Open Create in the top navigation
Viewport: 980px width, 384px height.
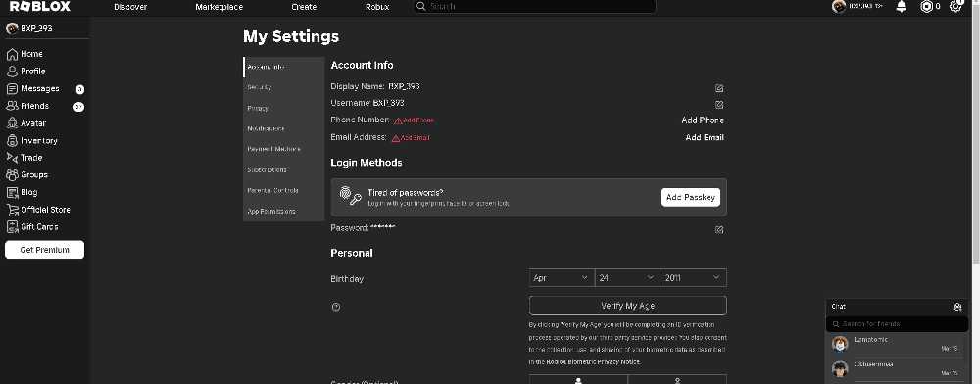point(304,7)
